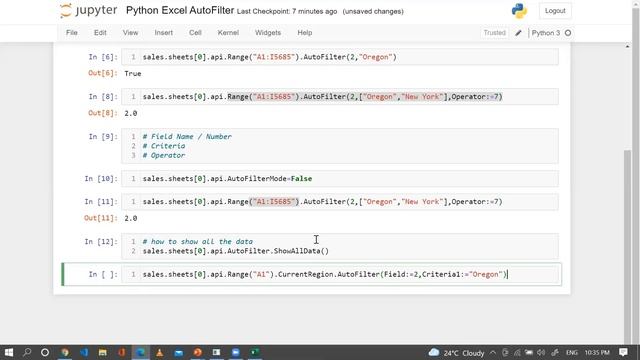The height and width of the screenshot is (360, 640).
Task: Click the In [10] prompt label
Action: 101,178
